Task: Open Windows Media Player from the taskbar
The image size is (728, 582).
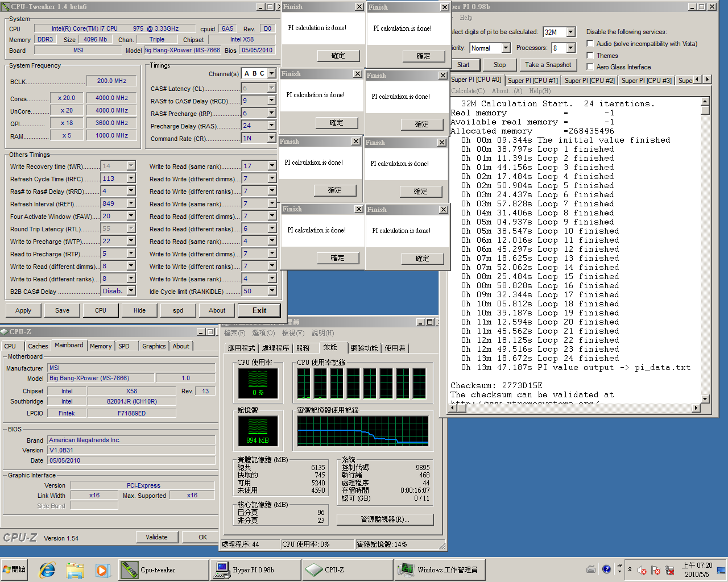Action: coord(102,569)
